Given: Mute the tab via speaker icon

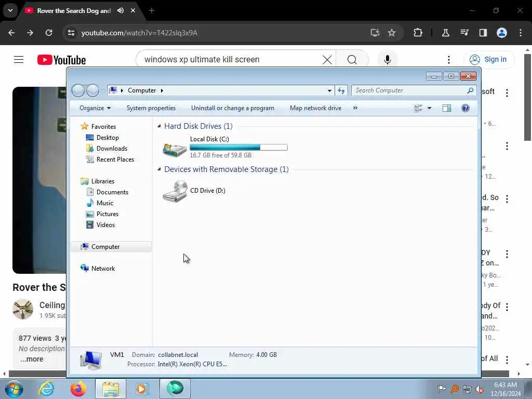Looking at the screenshot, I should [121, 10].
